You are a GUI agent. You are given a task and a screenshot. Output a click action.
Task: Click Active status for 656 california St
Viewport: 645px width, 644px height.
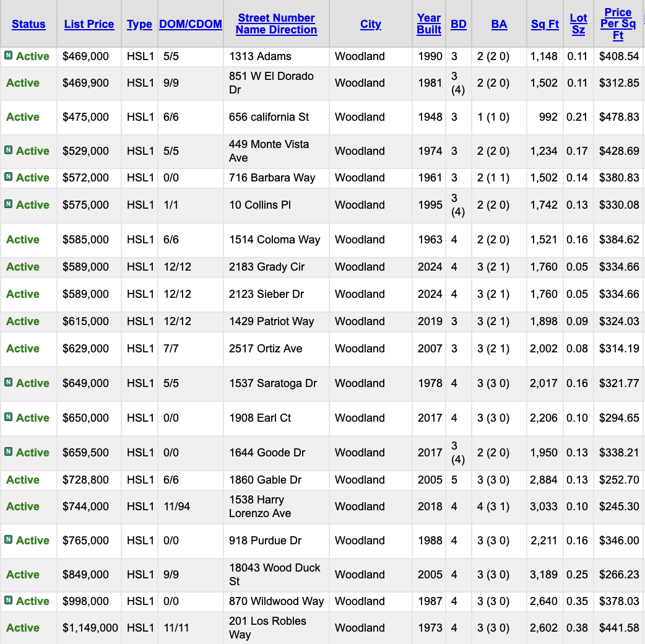pyautogui.click(x=23, y=117)
